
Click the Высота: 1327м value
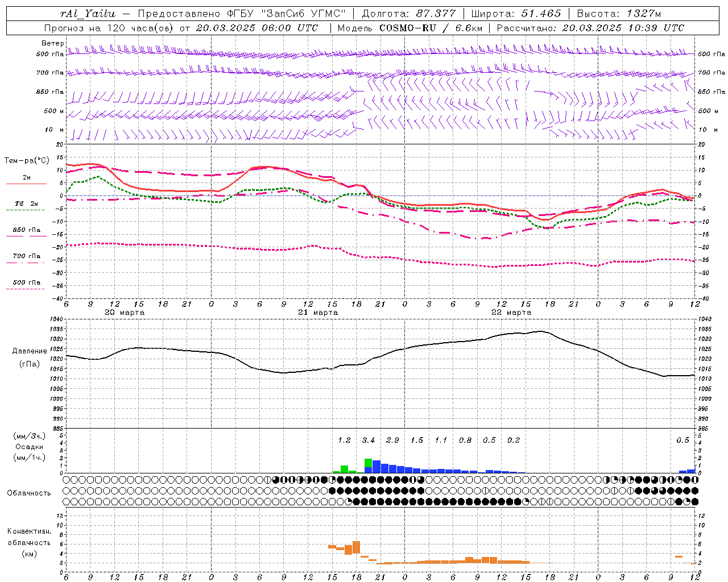pos(619,14)
